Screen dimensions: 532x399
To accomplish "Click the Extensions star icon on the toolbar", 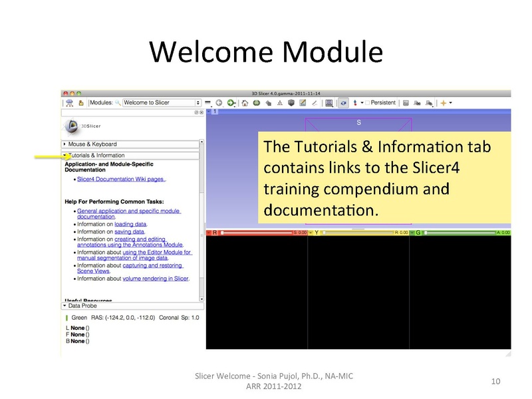I will [x=444, y=102].
